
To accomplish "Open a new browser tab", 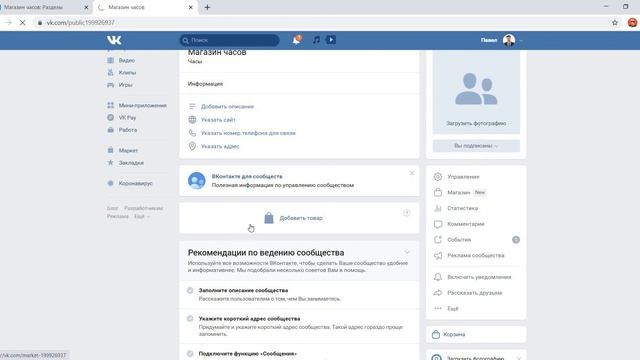I will (207, 7).
